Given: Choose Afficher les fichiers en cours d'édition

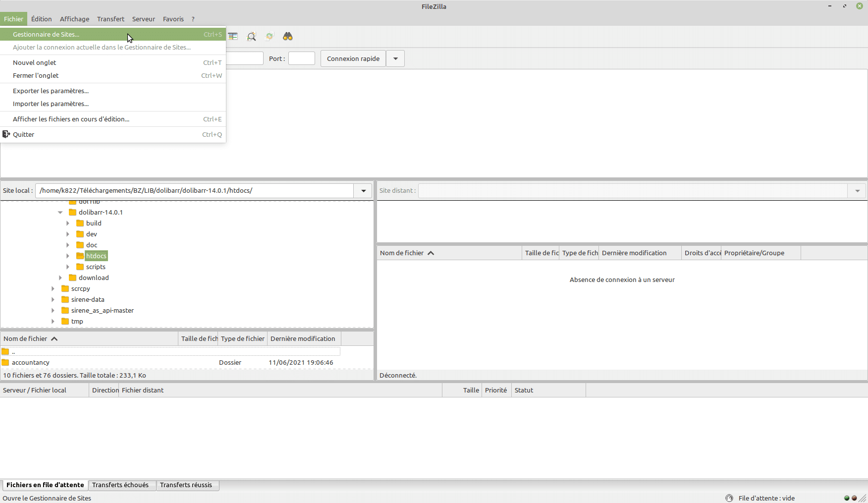Looking at the screenshot, I should pyautogui.click(x=113, y=119).
